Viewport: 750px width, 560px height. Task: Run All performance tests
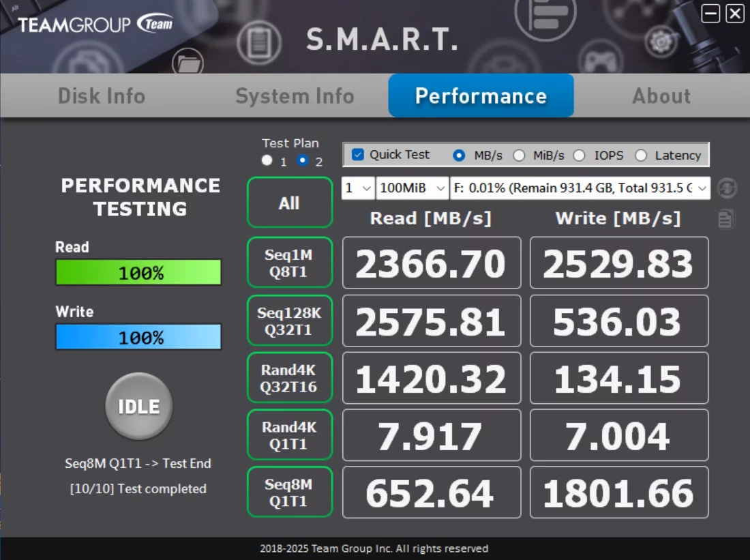(x=290, y=203)
